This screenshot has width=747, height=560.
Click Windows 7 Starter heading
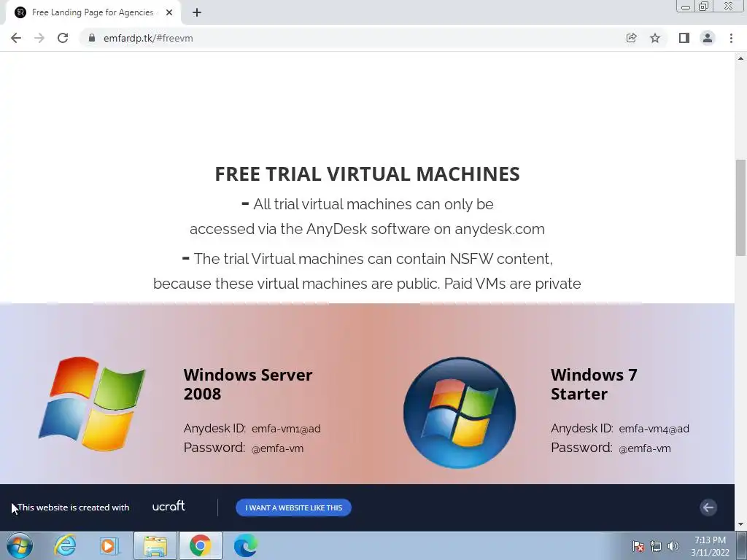tap(594, 384)
